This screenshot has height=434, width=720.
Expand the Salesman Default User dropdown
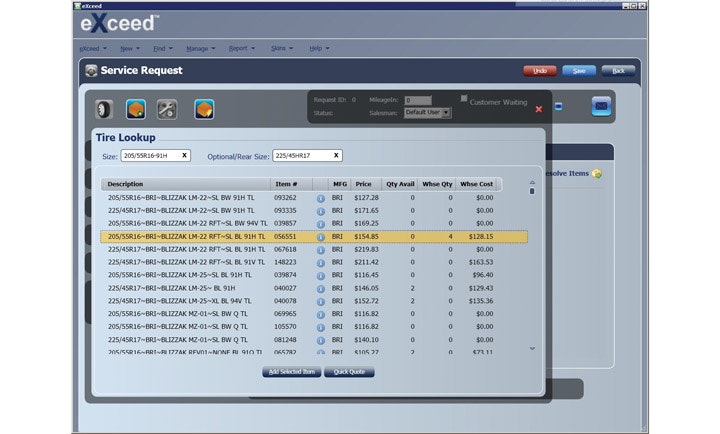tap(446, 113)
